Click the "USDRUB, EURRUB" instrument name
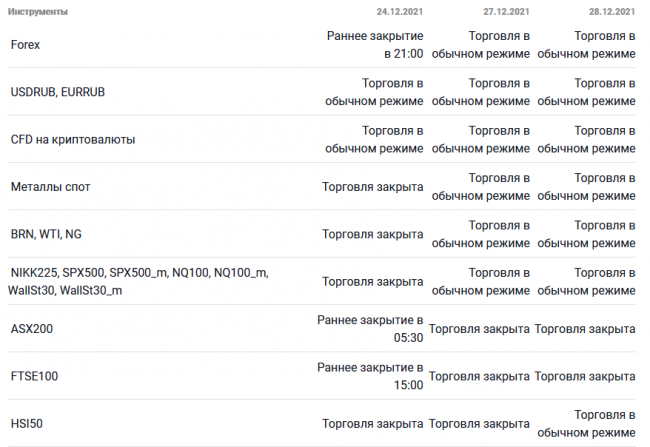 pyautogui.click(x=57, y=92)
